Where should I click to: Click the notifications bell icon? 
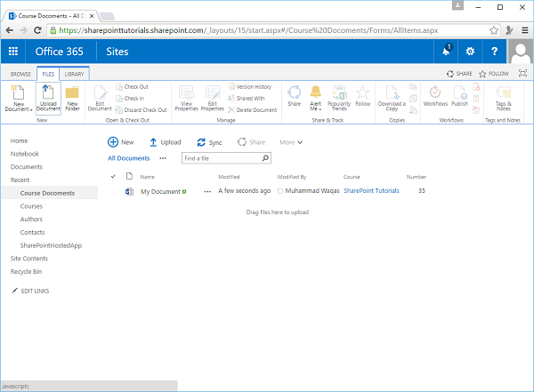coord(446,52)
